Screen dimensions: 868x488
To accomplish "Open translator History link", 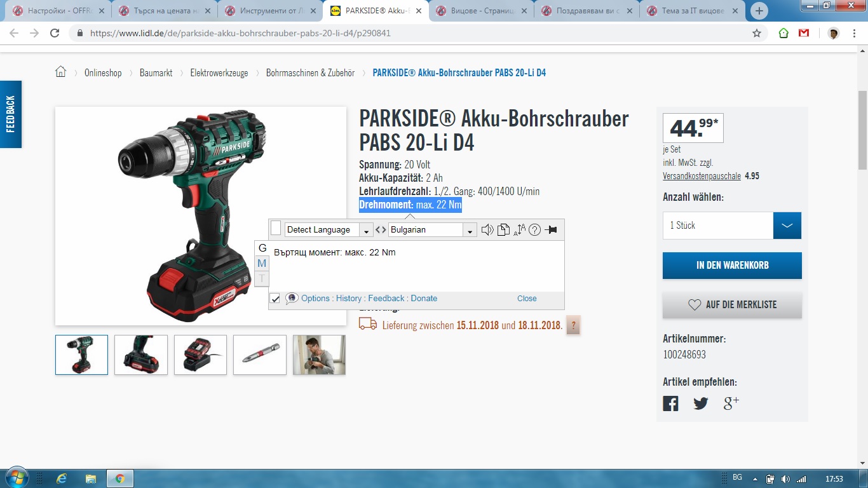I will click(x=349, y=298).
